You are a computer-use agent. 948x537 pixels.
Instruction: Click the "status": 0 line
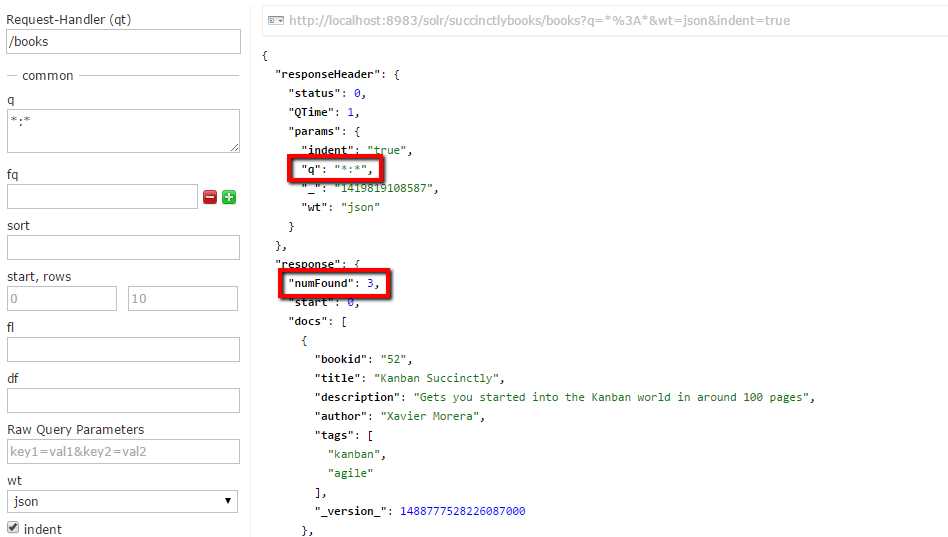[x=327, y=93]
